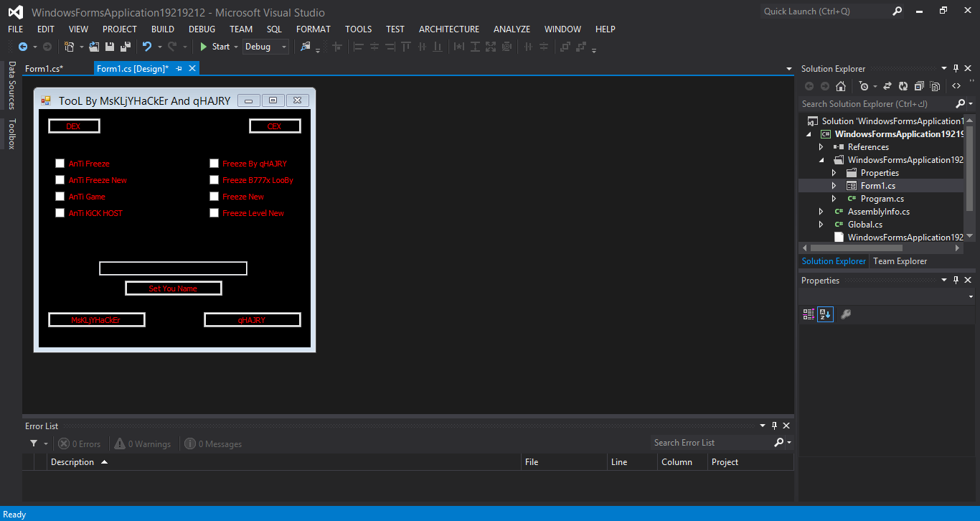Image resolution: width=980 pixels, height=521 pixels.
Task: Tick the Freeze By qHAJRY checkbox
Action: 214,164
